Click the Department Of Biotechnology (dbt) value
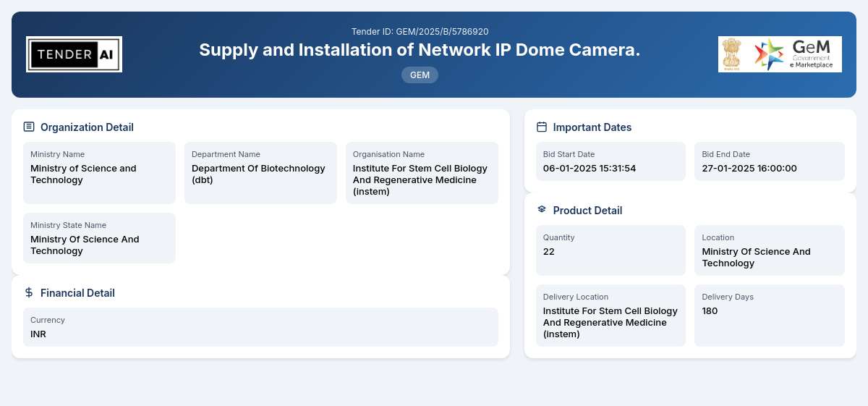 (258, 174)
